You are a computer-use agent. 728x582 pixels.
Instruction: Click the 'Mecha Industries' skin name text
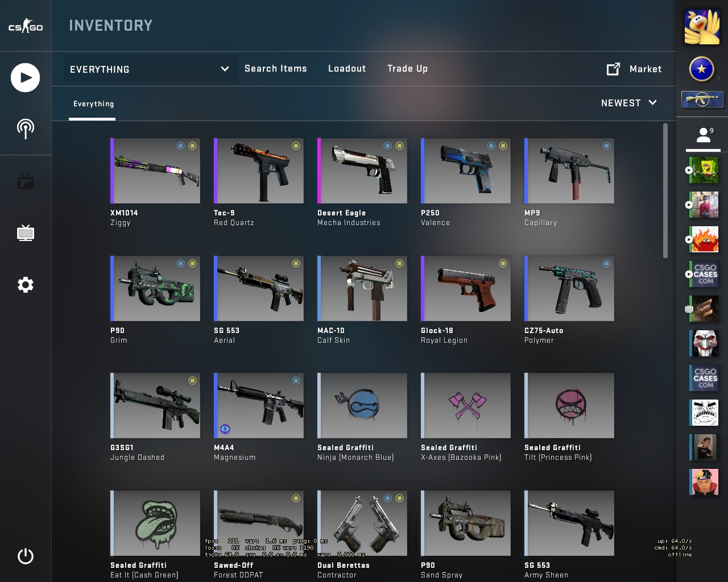pyautogui.click(x=349, y=223)
